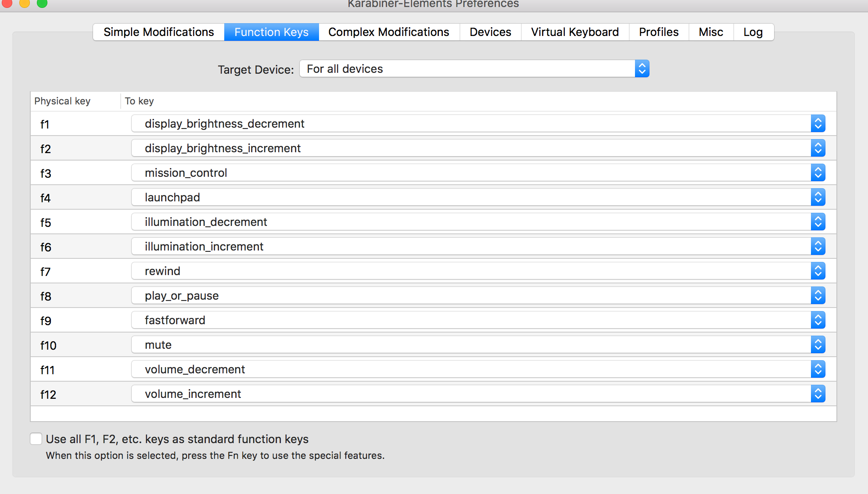
Task: Enable use F1, F2 as standard function keys
Action: point(36,439)
